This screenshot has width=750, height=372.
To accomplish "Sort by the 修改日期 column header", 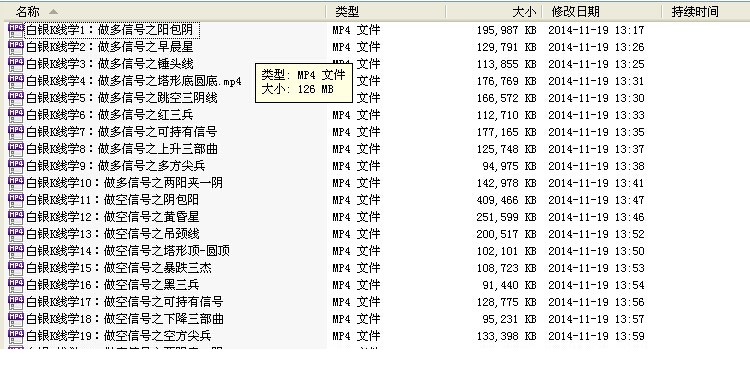I will [x=602, y=12].
